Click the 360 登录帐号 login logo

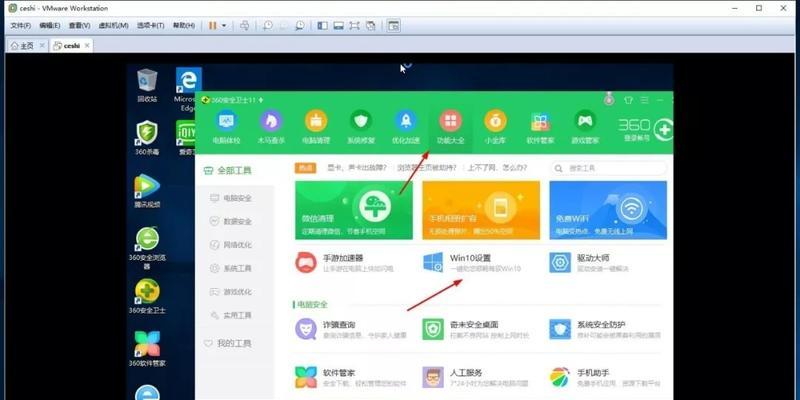[x=645, y=130]
